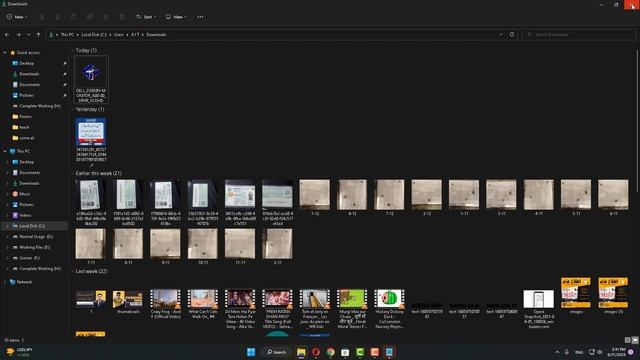640x360 pixels.
Task: Select the image file under Yesterday
Action: 91,142
